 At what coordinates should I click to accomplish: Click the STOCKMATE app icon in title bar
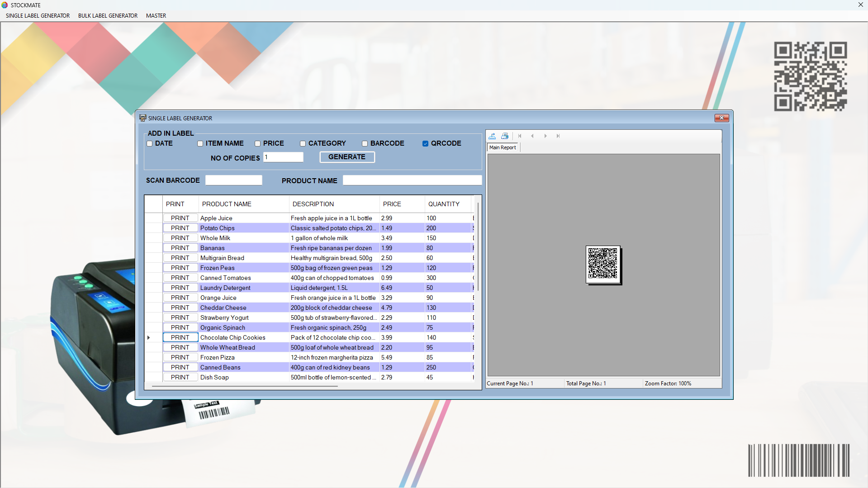[x=5, y=5]
